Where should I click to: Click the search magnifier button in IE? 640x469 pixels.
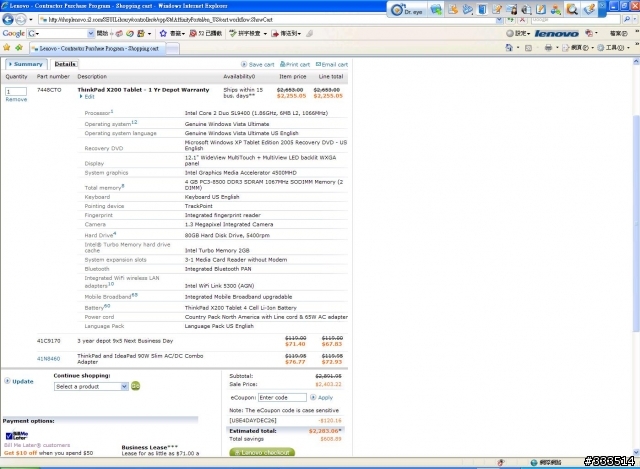(627, 19)
